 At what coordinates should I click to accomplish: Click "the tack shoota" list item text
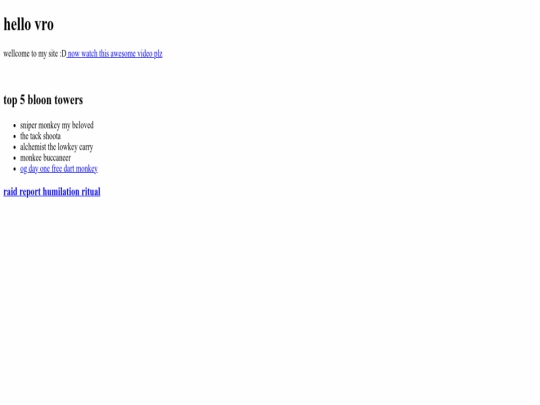(x=40, y=136)
